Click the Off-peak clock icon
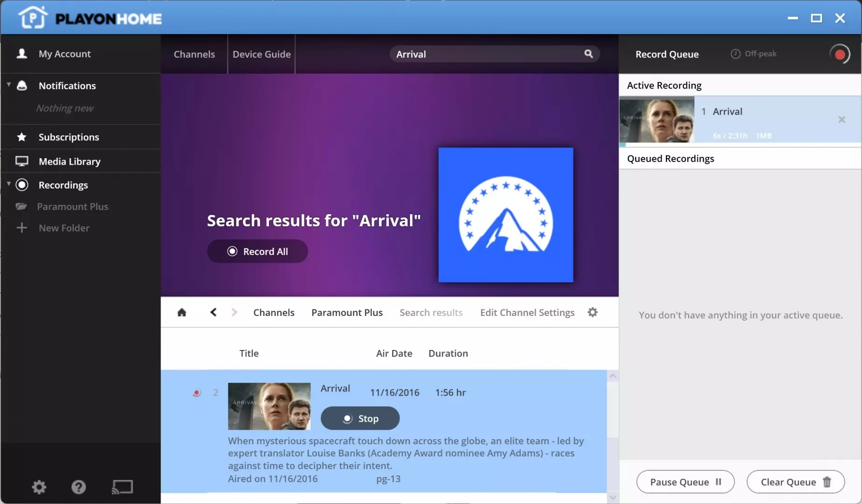This screenshot has height=504, width=862. tap(735, 54)
